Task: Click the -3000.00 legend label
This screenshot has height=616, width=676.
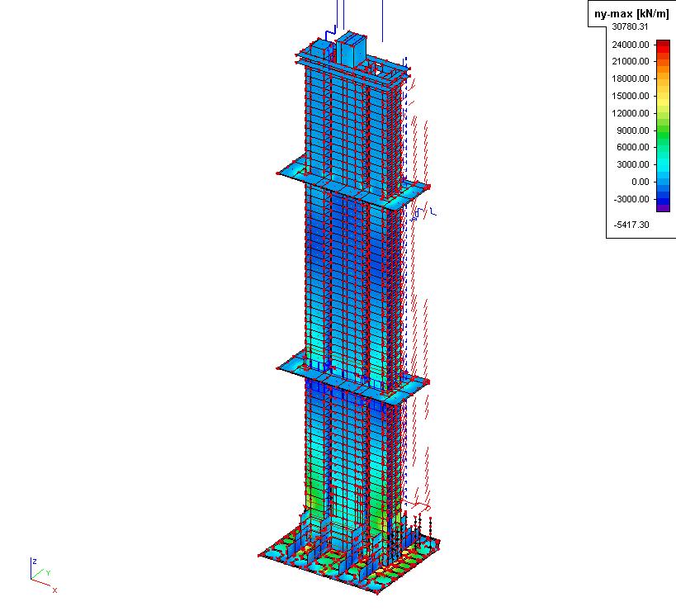Action: pyautogui.click(x=631, y=199)
